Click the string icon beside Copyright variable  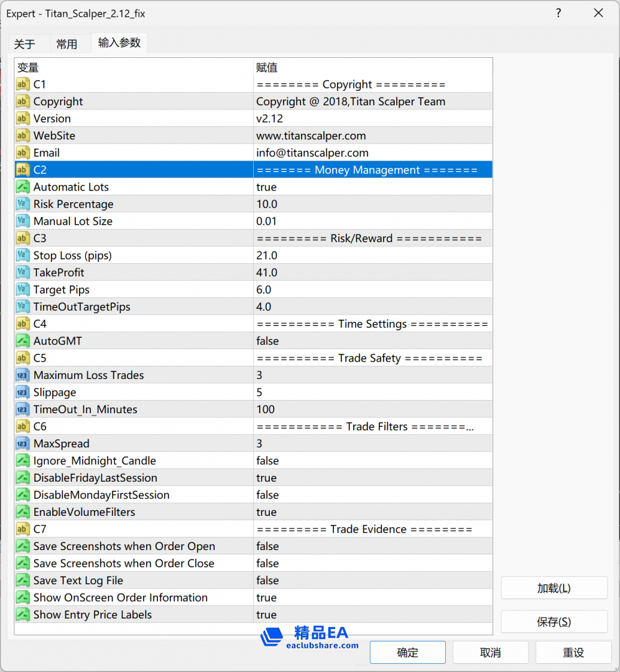pyautogui.click(x=23, y=101)
